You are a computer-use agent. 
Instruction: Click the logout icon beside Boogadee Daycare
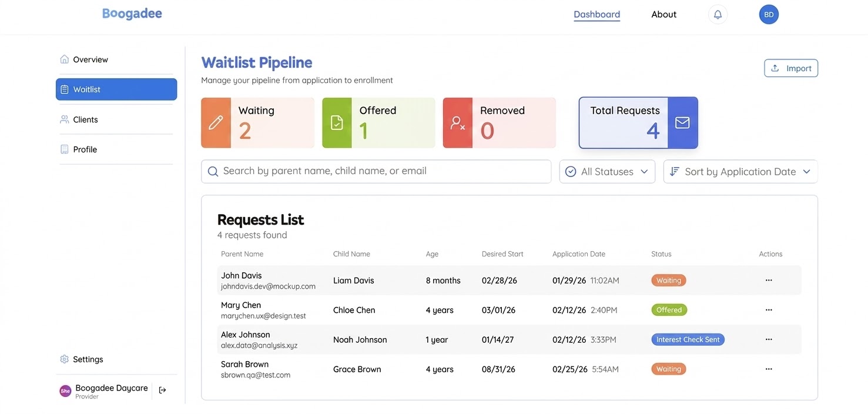click(x=163, y=390)
